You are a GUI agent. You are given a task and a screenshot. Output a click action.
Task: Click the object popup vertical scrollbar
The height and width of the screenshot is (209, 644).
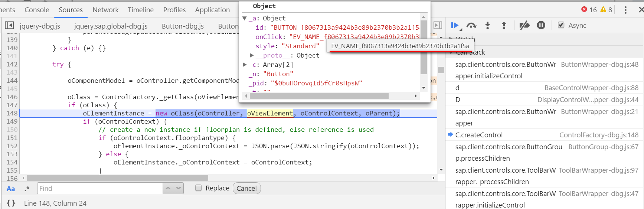click(x=424, y=47)
